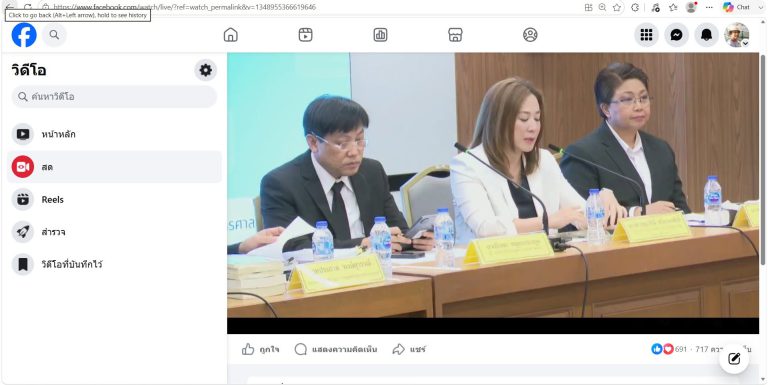This screenshot has height=385, width=768.
Task: Expand the Copilot Chat dropdown arrow
Action: tap(760, 7)
